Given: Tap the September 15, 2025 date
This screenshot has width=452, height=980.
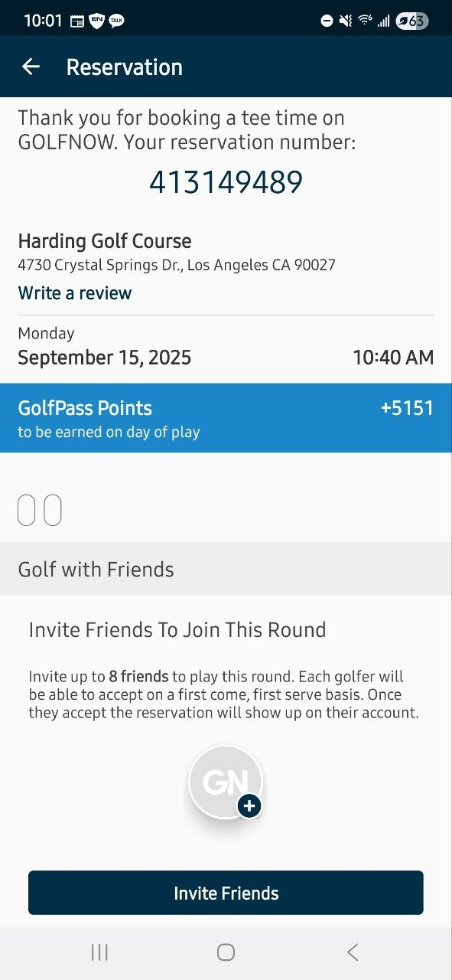Looking at the screenshot, I should click(x=105, y=358).
